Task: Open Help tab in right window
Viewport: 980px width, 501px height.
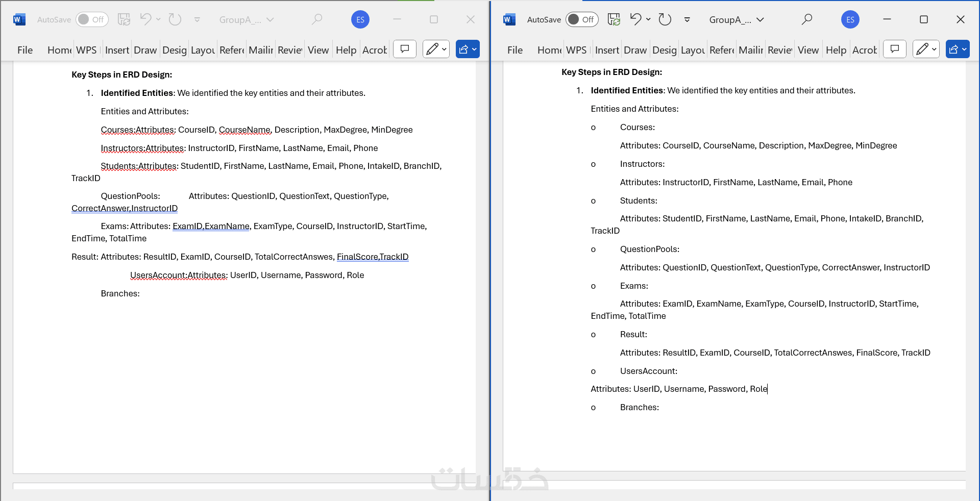Action: (x=836, y=50)
